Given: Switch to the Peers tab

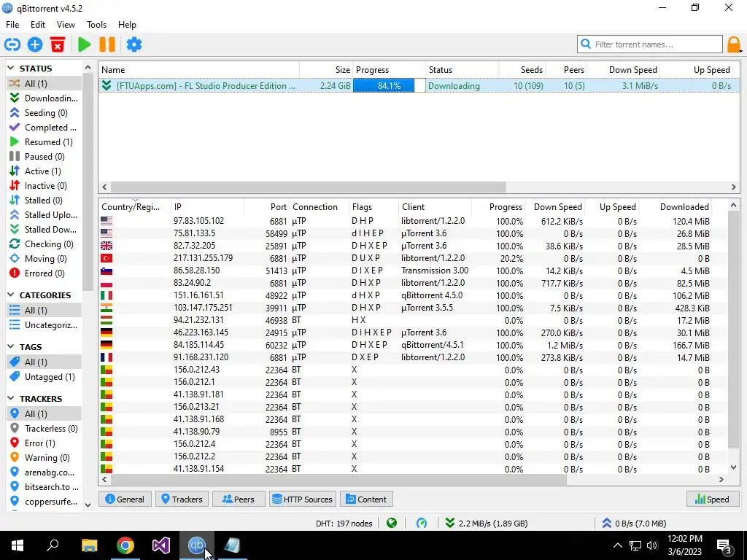Looking at the screenshot, I should 239,499.
